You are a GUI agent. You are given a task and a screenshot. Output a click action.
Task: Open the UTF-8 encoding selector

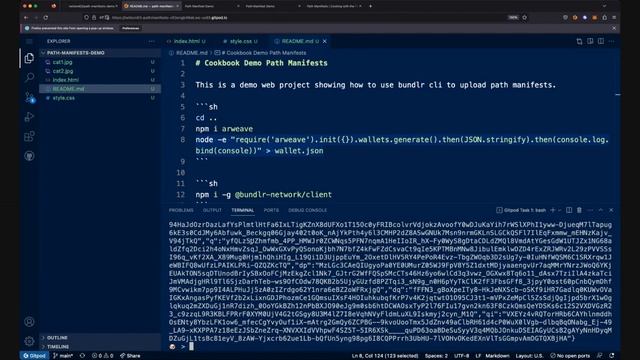462,356
